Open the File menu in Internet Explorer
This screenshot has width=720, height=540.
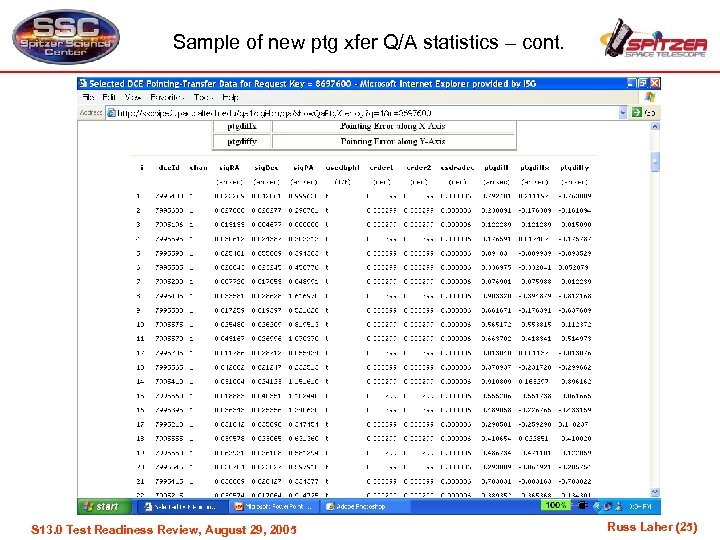coord(89,97)
